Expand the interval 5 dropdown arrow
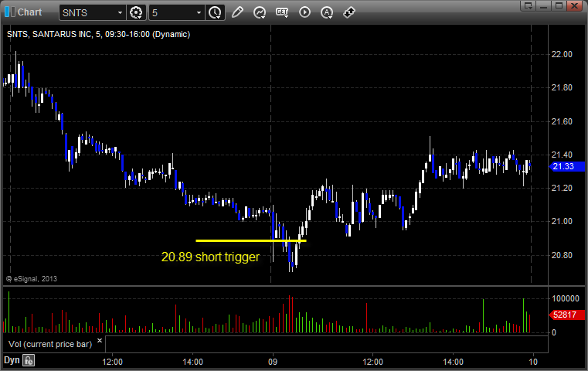This screenshot has width=588, height=371. [x=199, y=13]
